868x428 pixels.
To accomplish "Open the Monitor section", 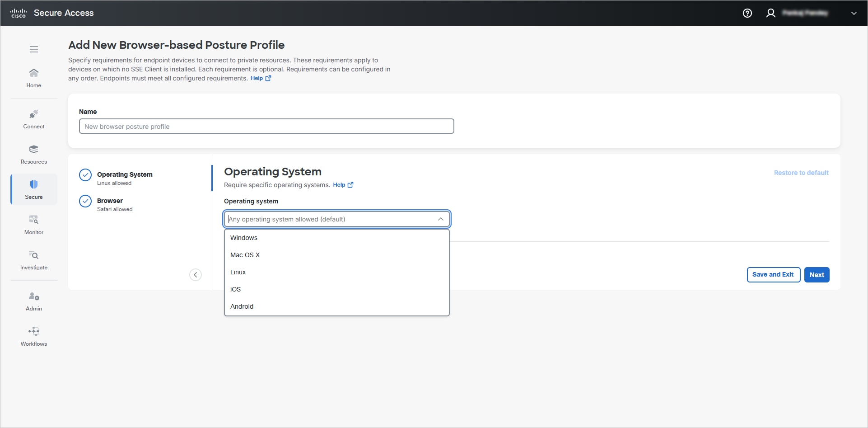I will pos(34,225).
